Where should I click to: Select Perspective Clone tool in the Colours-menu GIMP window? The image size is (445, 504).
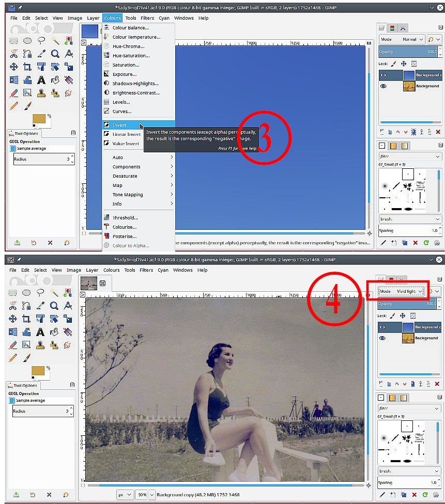pyautogui.click(x=55, y=93)
